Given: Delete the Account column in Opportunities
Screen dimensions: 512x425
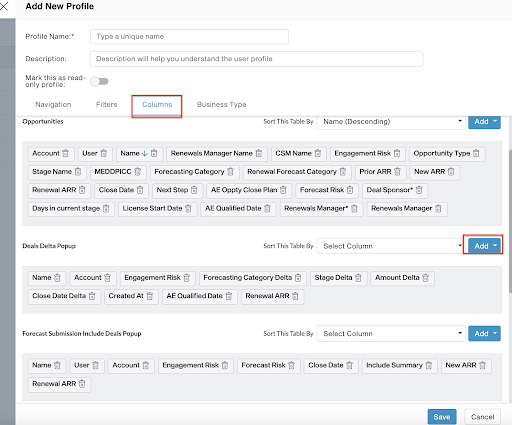Looking at the screenshot, I should tap(66, 153).
